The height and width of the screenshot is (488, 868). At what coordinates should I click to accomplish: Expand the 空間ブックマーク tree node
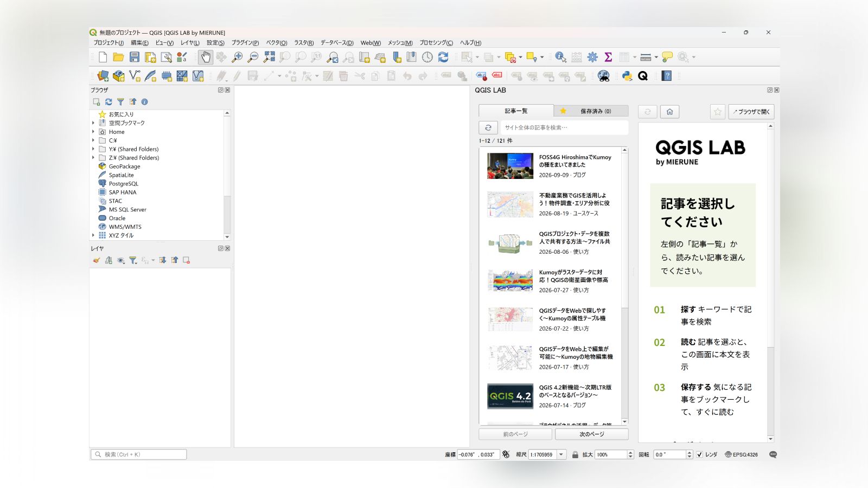click(x=93, y=123)
